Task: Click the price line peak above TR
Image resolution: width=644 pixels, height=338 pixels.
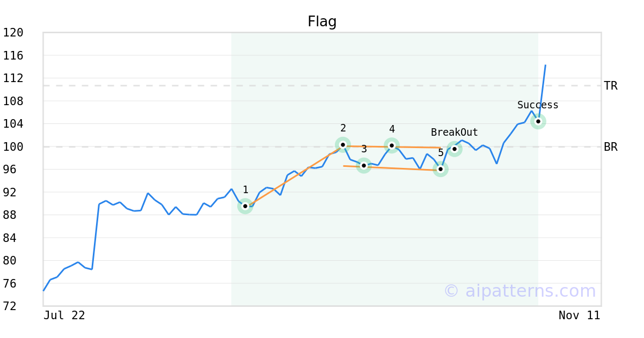Action: click(x=545, y=65)
